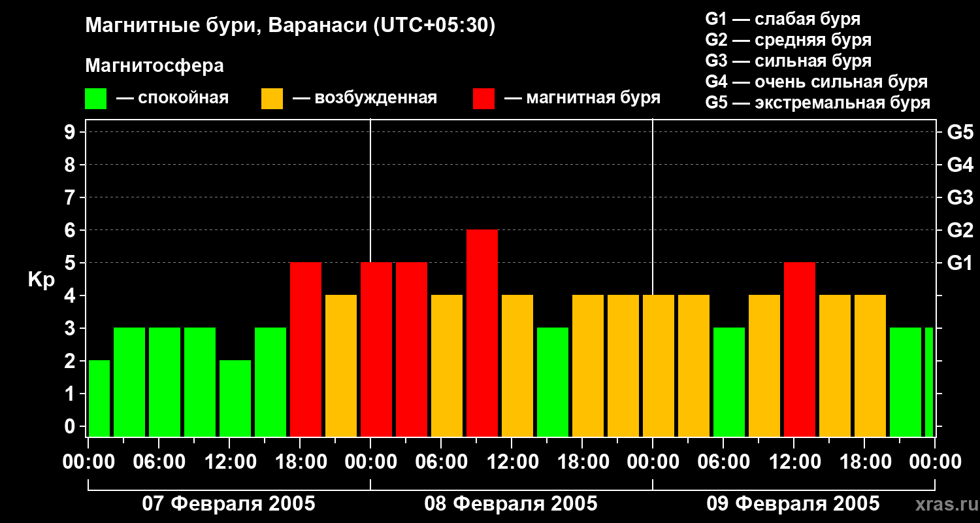Click the yellow возбужденная legend swatch
The height and width of the screenshot is (523, 980).
(272, 99)
